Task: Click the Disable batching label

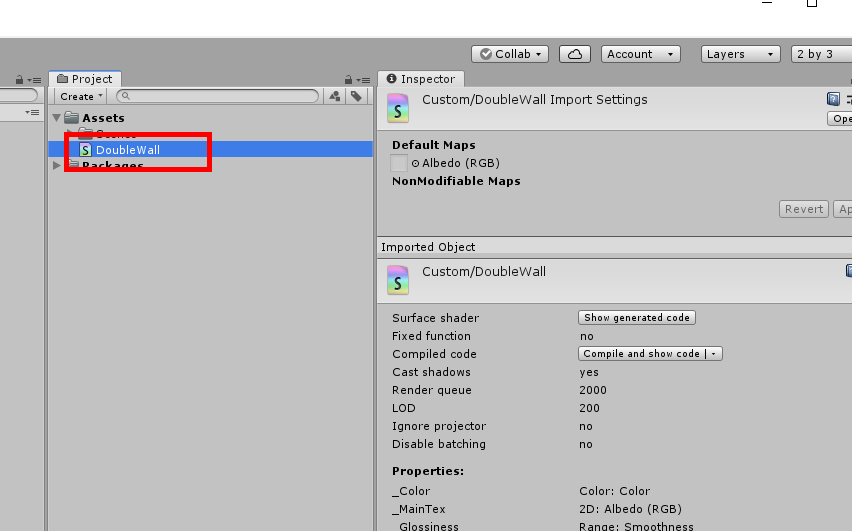Action: point(438,444)
